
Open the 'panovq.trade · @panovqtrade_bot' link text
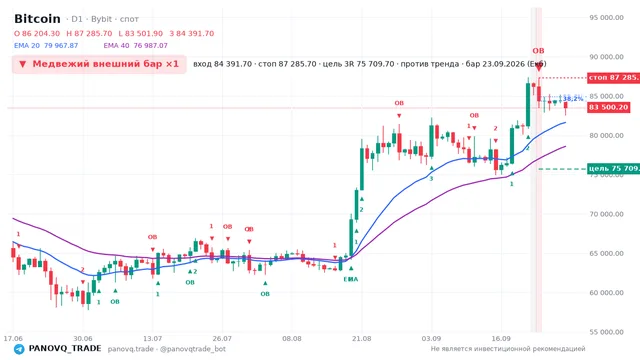pyautogui.click(x=167, y=349)
